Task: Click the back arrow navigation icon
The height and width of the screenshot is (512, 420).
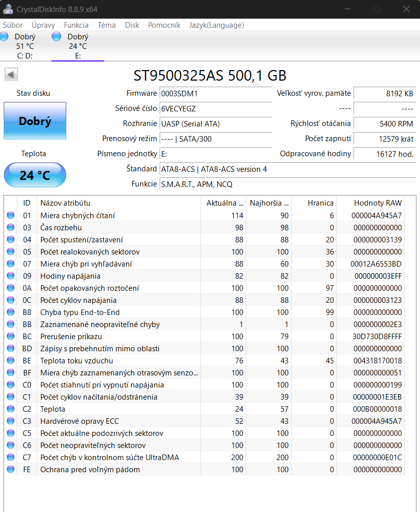Action: (11, 75)
